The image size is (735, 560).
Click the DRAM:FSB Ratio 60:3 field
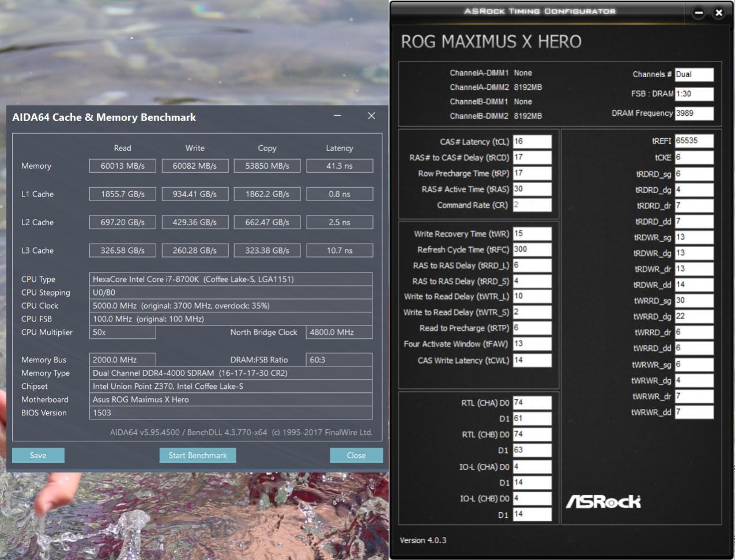[x=339, y=360]
